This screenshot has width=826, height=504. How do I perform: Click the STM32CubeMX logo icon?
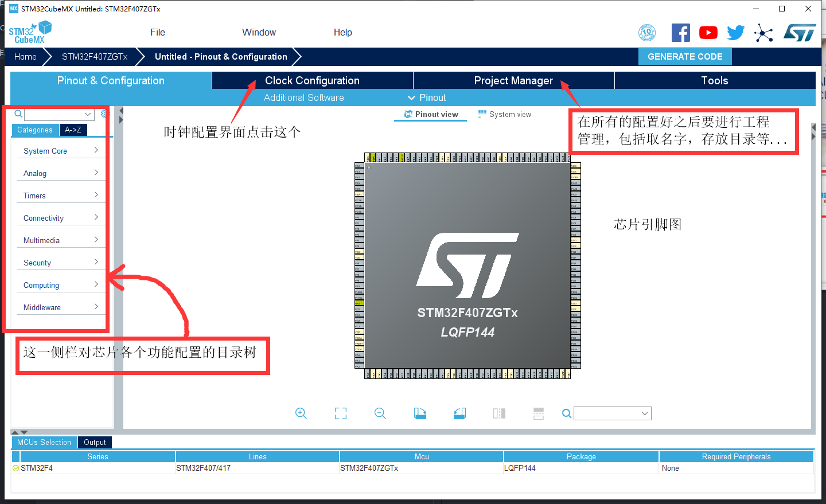pos(30,32)
